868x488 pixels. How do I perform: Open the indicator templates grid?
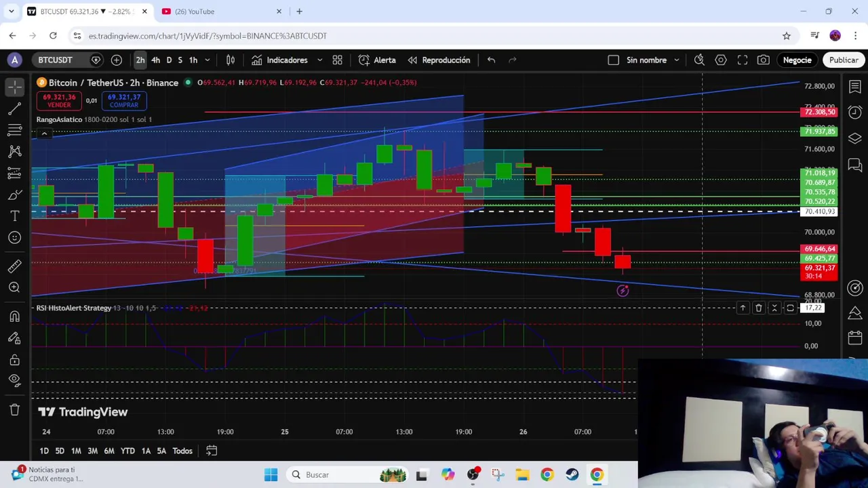click(x=337, y=60)
